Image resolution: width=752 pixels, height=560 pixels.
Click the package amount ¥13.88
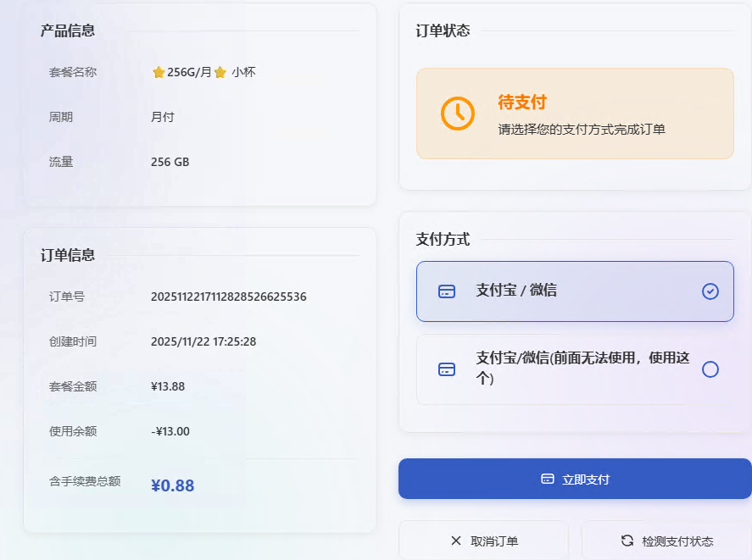point(168,386)
